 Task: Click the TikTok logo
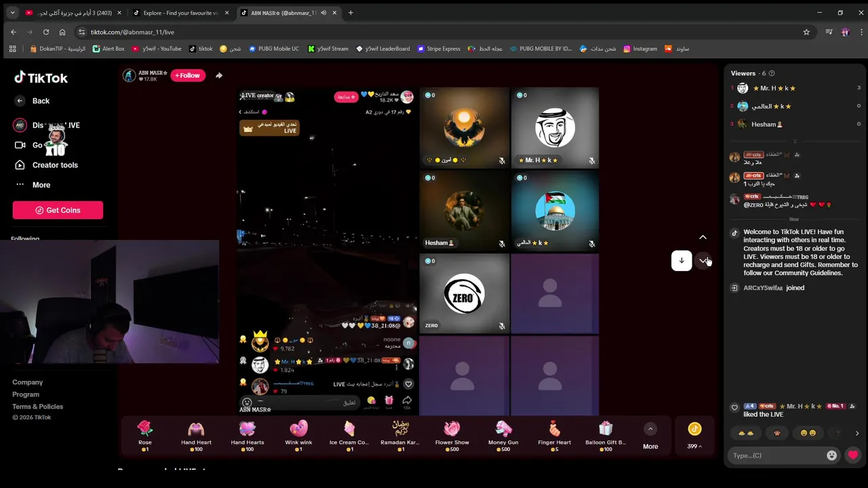click(x=41, y=77)
